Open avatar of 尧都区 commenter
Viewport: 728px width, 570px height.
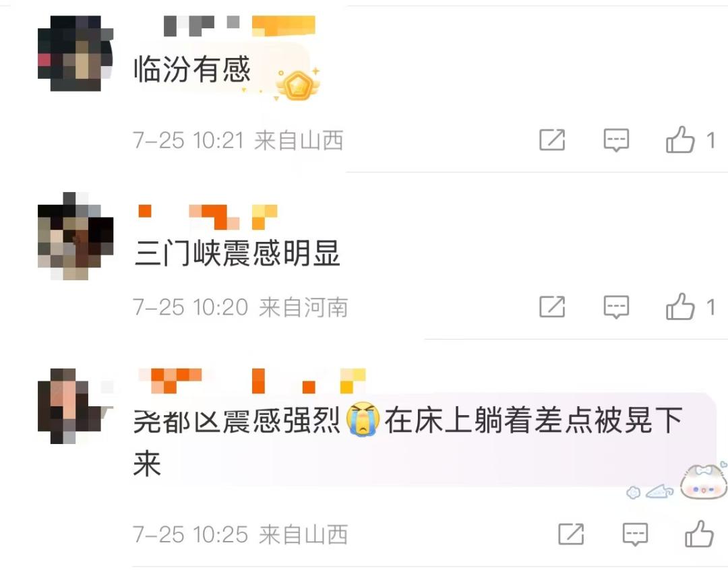[75, 406]
